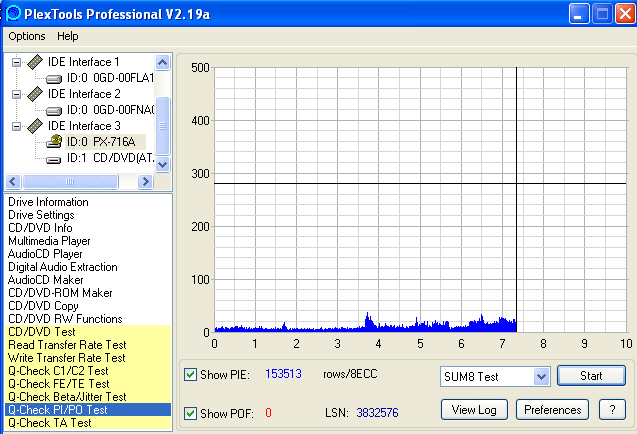Screen dimensions: 637x434
Task: Click the drive icon beside ID:1 CD/DVD
Action: tap(54, 160)
